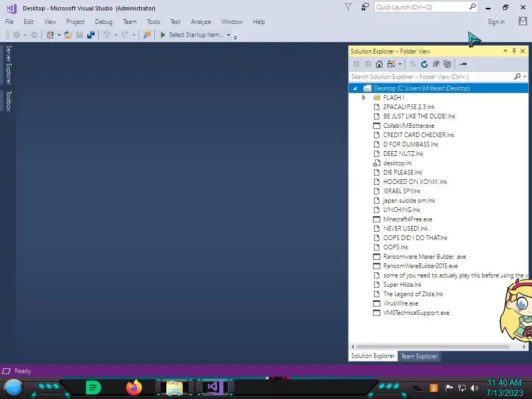532x399 pixels.
Task: Click the Switch Views icon in Solution Explorer
Action: coord(391,64)
